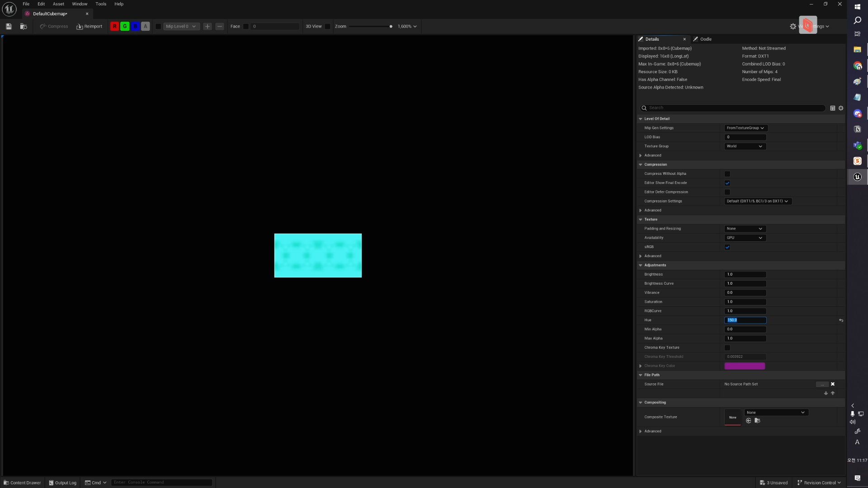Click the Chroma Key Color swatch

pyautogui.click(x=745, y=366)
